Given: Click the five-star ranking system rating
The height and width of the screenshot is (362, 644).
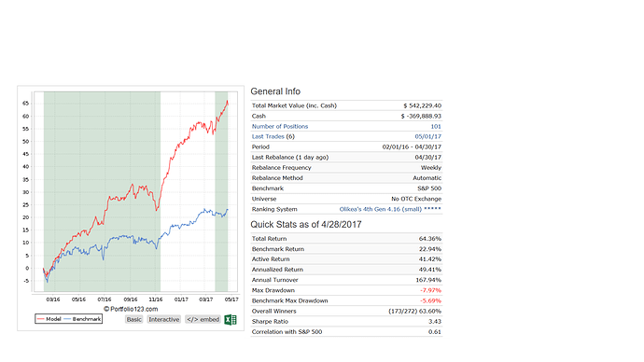Looking at the screenshot, I should [x=432, y=209].
